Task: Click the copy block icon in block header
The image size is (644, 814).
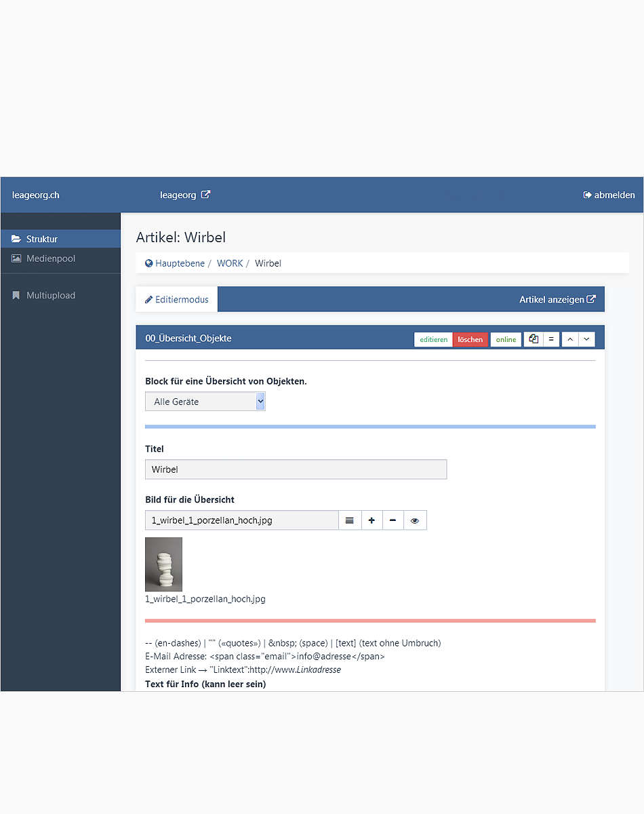Action: coord(534,339)
